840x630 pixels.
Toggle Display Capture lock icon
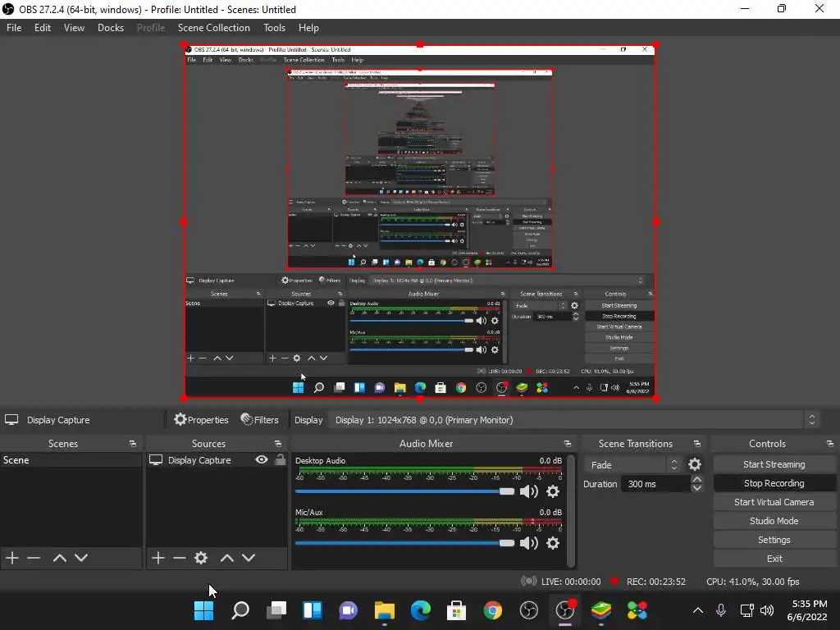click(281, 459)
